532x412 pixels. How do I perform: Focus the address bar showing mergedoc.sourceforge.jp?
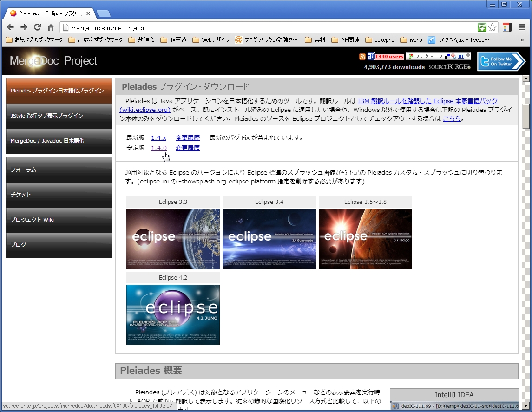coord(268,28)
